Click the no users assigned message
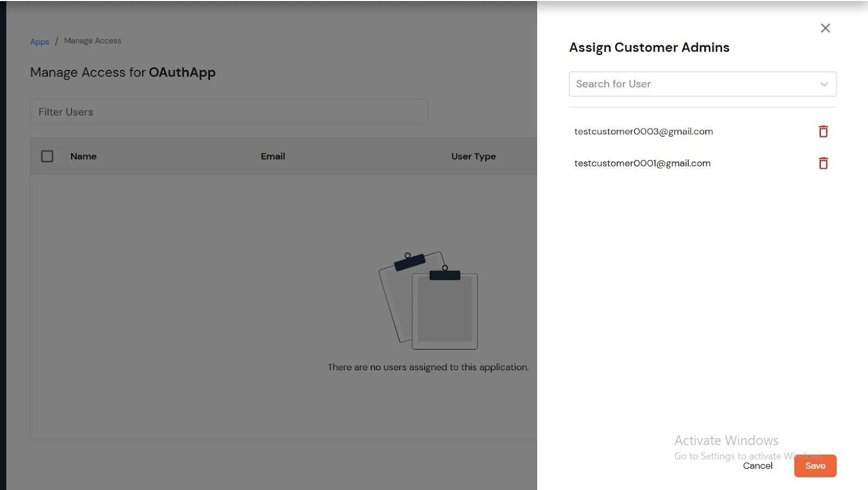The height and width of the screenshot is (490, 868). [x=428, y=367]
